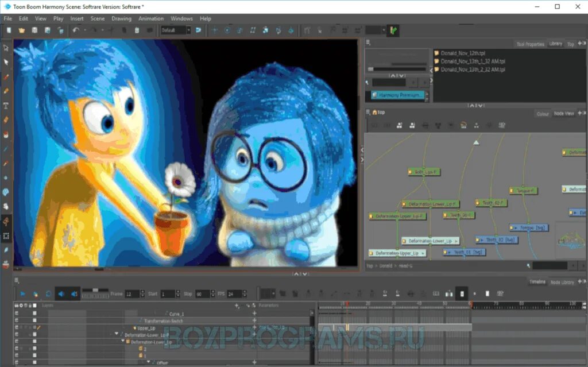
Task: Collapse the Deformation-Lower_Lip sublayer triangle
Action: (x=123, y=341)
